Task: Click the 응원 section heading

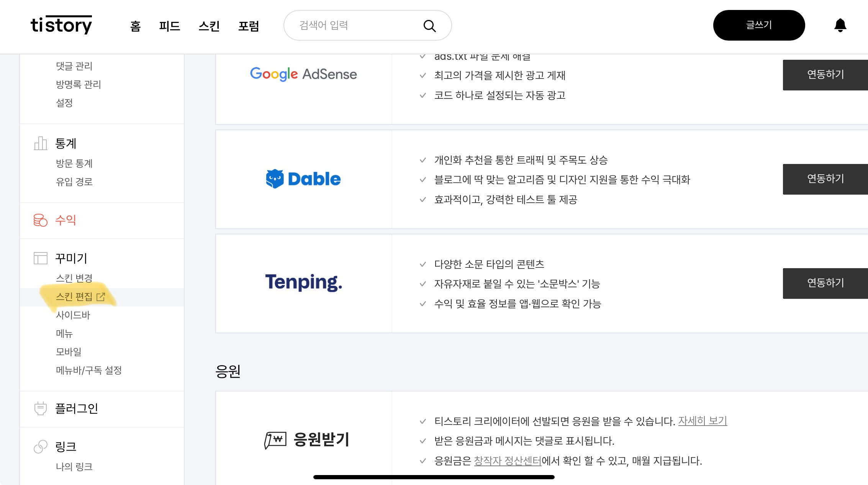Action: click(x=228, y=371)
